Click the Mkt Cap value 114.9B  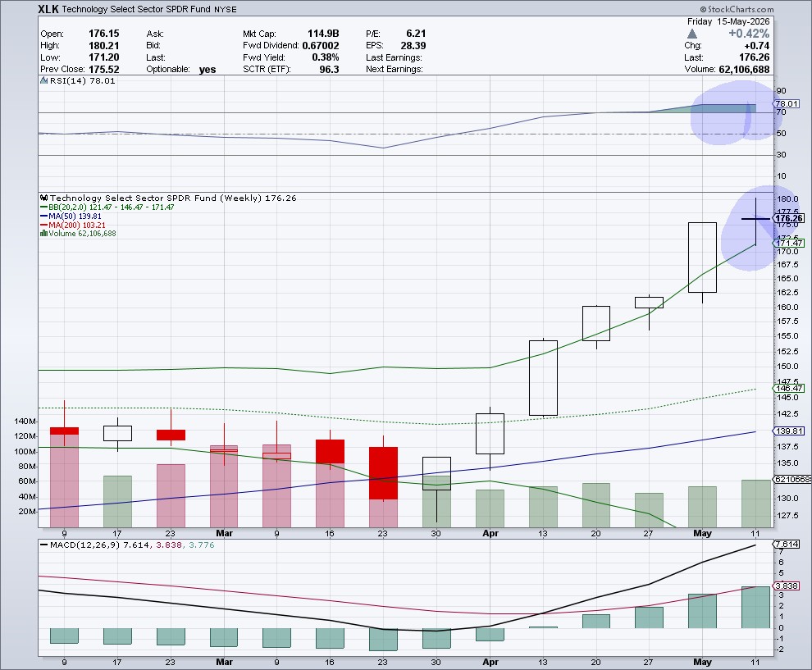323,33
